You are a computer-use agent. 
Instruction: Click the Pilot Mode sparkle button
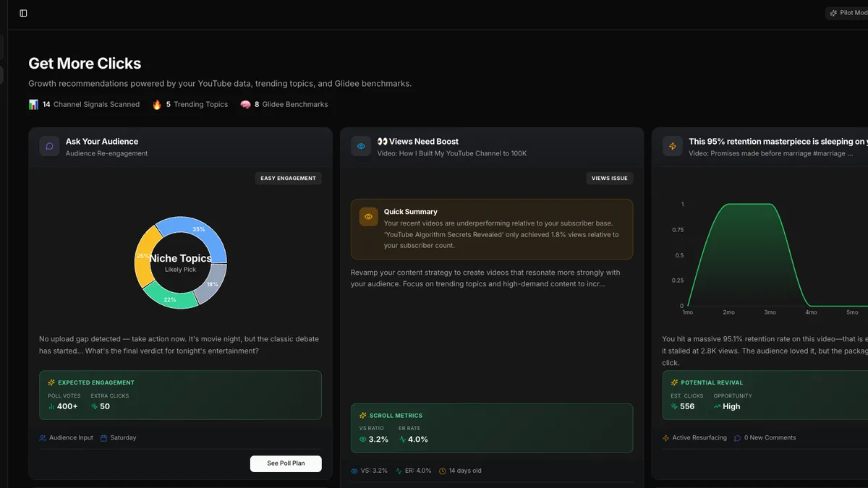[848, 13]
